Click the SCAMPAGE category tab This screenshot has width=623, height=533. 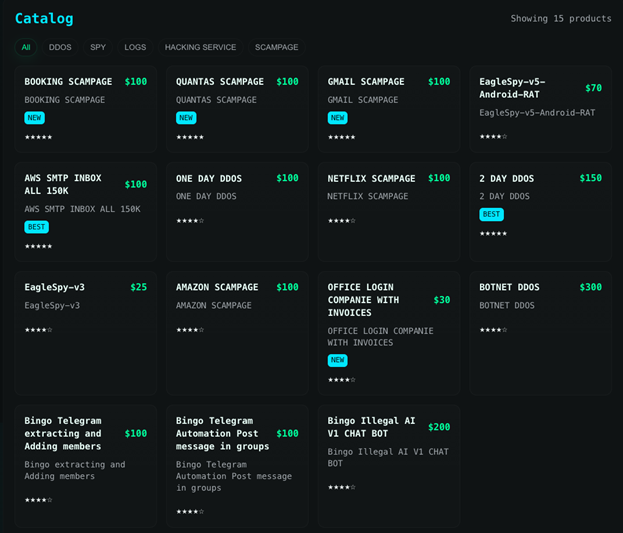tap(276, 47)
